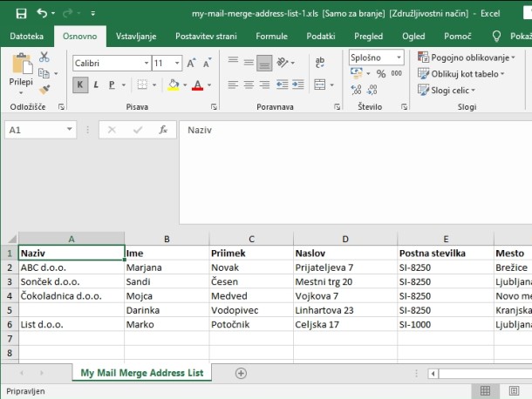Image resolution: width=532 pixels, height=399 pixels.
Task: Toggle bold with the K button
Action: coord(80,85)
